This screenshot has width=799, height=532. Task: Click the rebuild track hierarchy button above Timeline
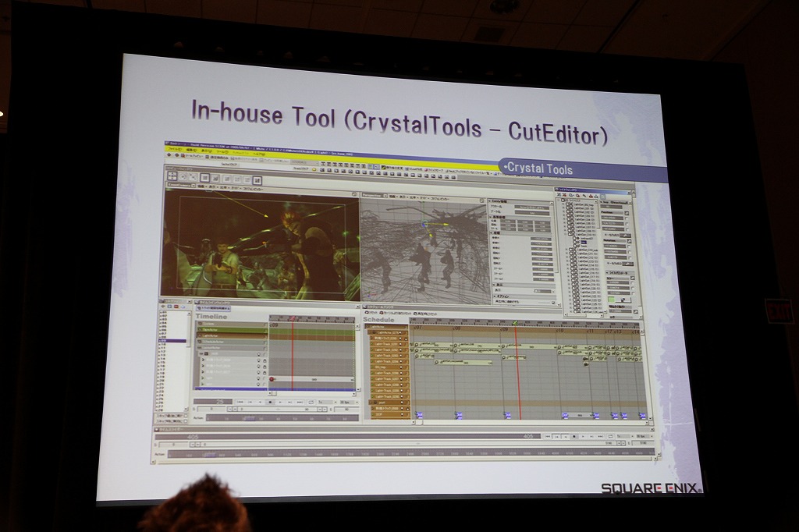pos(214,308)
